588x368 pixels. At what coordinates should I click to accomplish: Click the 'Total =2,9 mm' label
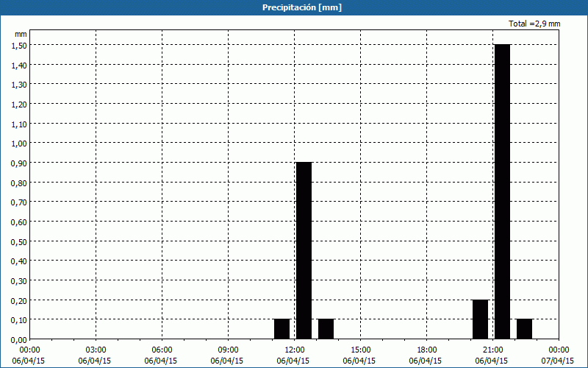click(x=534, y=24)
